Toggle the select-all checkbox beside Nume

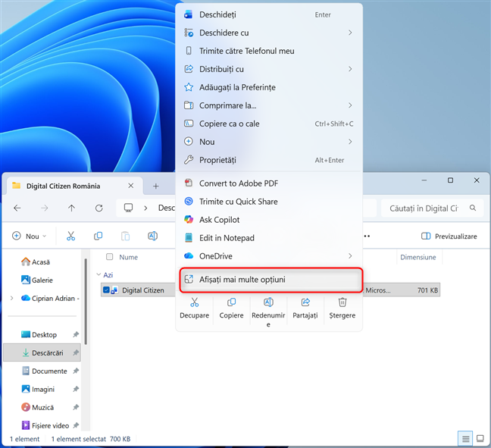coord(110,257)
